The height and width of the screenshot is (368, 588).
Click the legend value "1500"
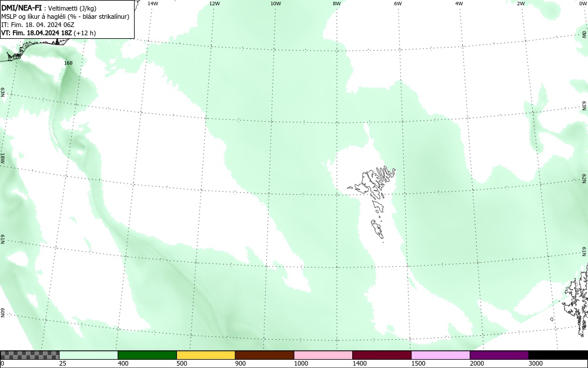coord(418,363)
